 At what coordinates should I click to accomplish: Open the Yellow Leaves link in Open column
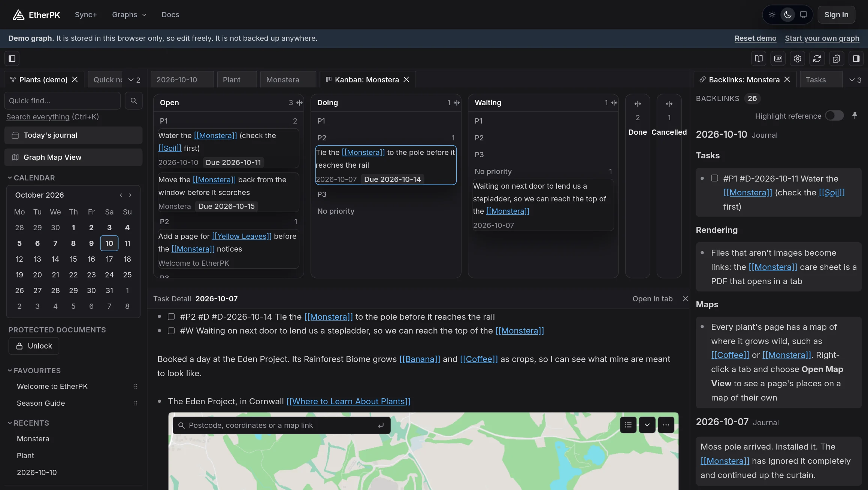point(242,236)
